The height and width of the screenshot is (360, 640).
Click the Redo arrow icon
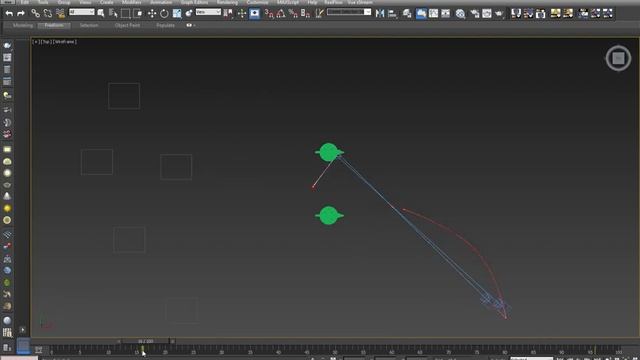(20, 13)
